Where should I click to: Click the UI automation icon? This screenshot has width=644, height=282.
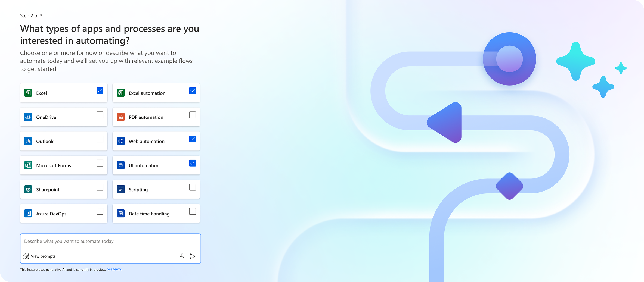coord(121,165)
